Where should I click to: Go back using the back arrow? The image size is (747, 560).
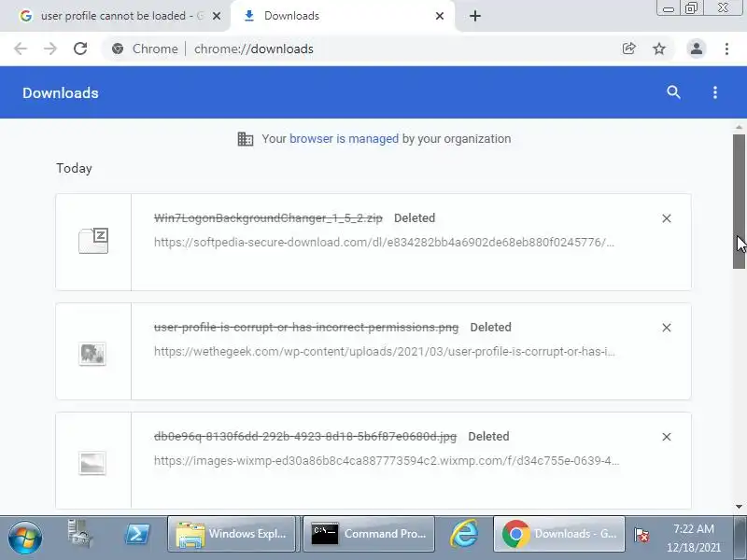(x=21, y=49)
